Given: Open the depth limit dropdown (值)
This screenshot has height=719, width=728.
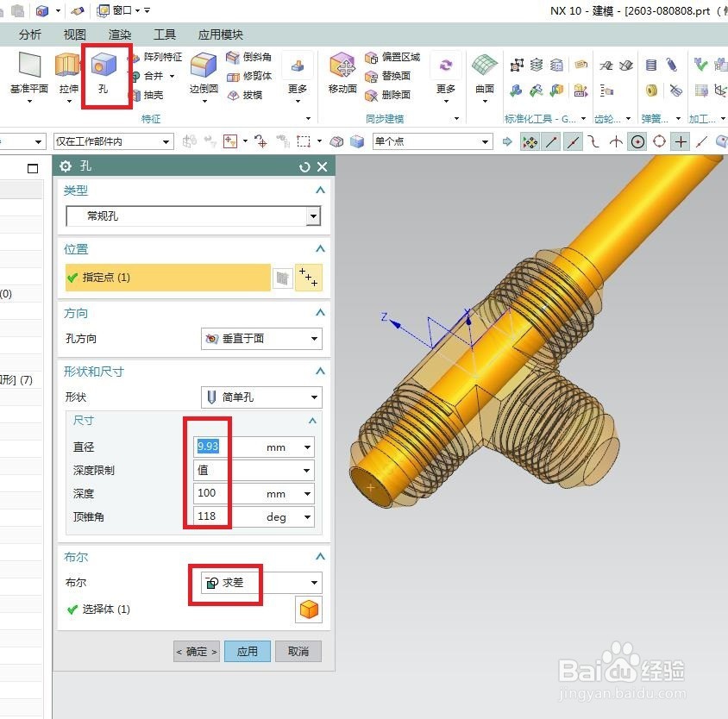Looking at the screenshot, I should click(x=254, y=470).
